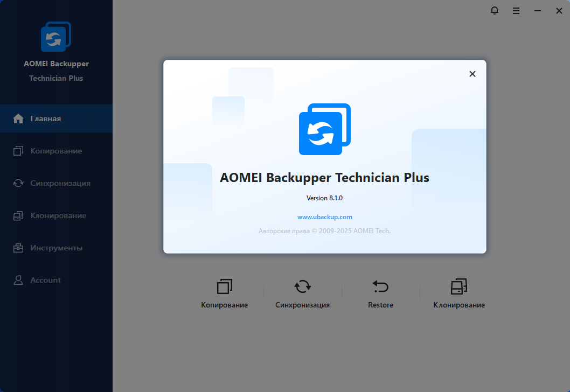
Task: Close the AOMEI Backupper main window
Action: click(x=559, y=11)
